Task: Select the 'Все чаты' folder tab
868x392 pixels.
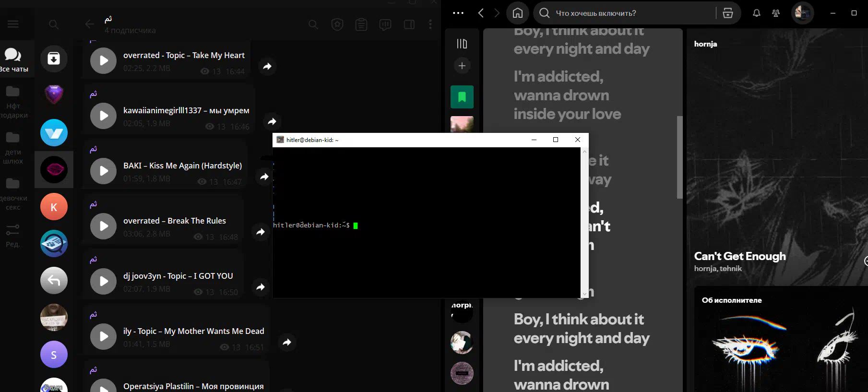Action: tap(14, 60)
